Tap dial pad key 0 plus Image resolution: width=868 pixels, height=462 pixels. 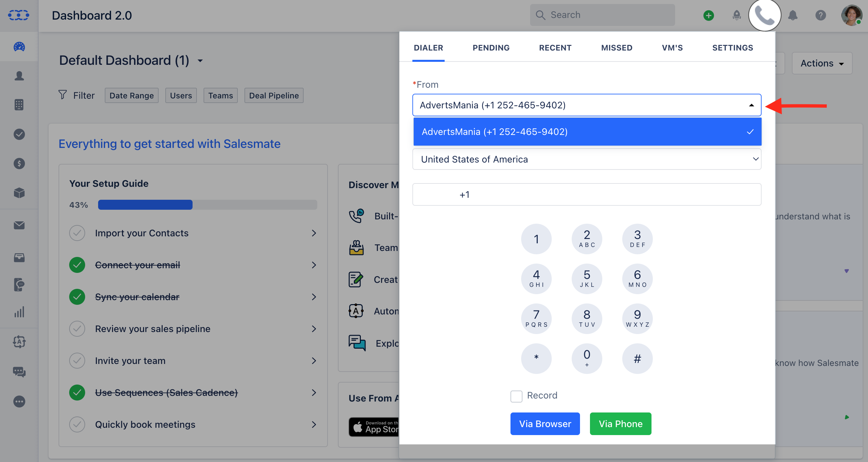coord(587,358)
